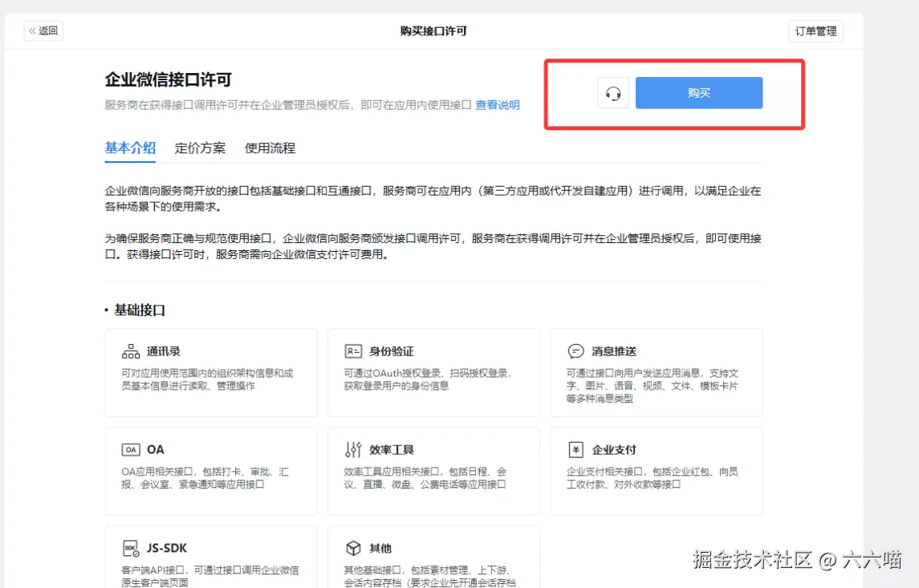Screen dimensions: 919x588
Task: Select the 效率工具 card title
Action: click(x=392, y=450)
